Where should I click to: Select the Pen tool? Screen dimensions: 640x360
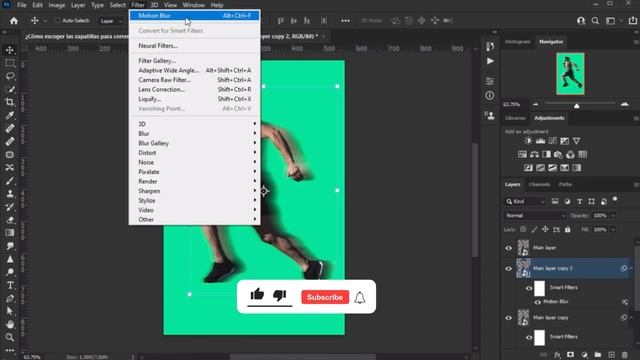click(10, 298)
